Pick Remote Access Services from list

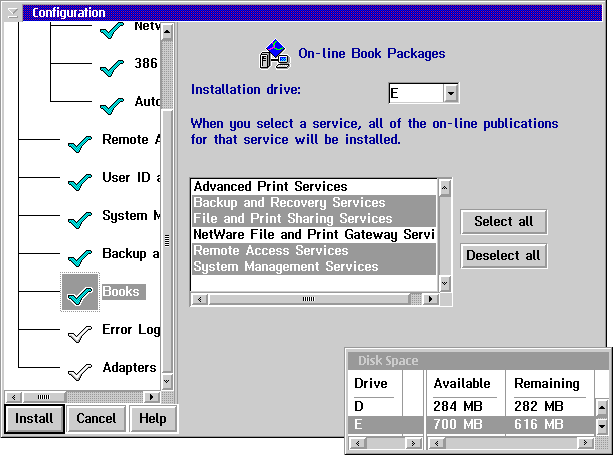[x=270, y=251]
